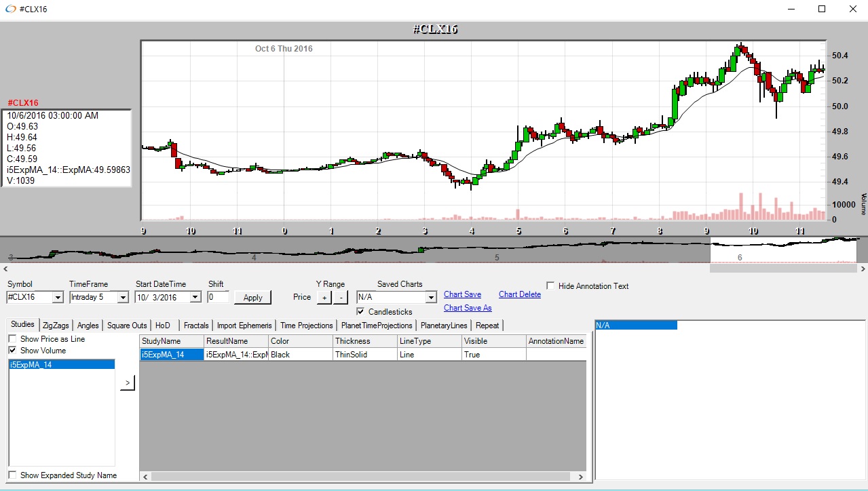Open the Symbol dropdown
868x491 pixels.
58,297
